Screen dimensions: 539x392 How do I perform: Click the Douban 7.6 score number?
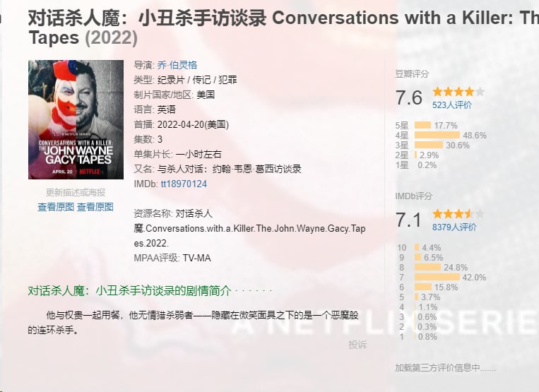click(x=409, y=97)
